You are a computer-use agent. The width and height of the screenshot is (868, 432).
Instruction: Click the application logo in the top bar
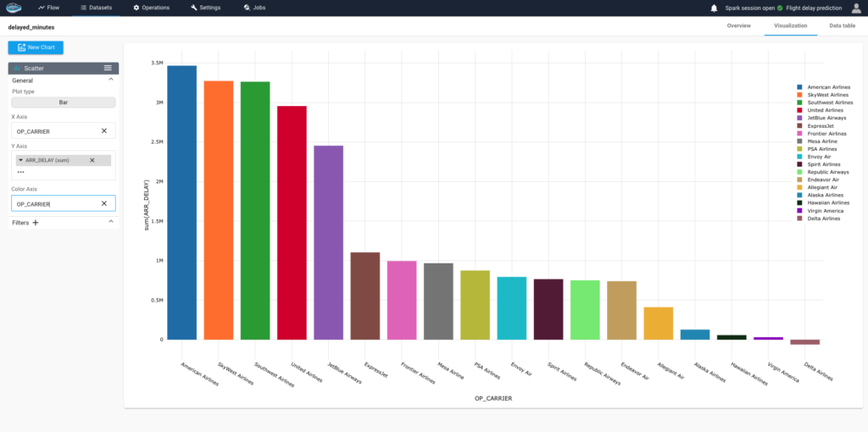(14, 8)
